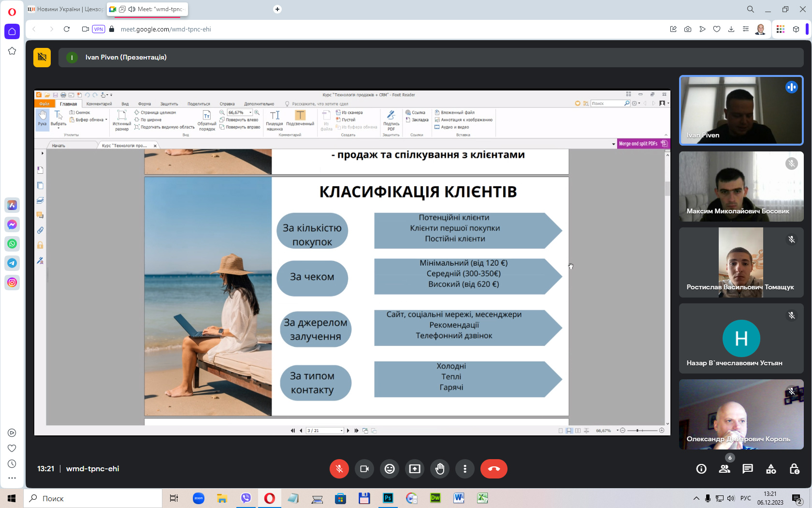Switch to the Новини України browser tab
This screenshot has height=508, width=812.
(65, 9)
